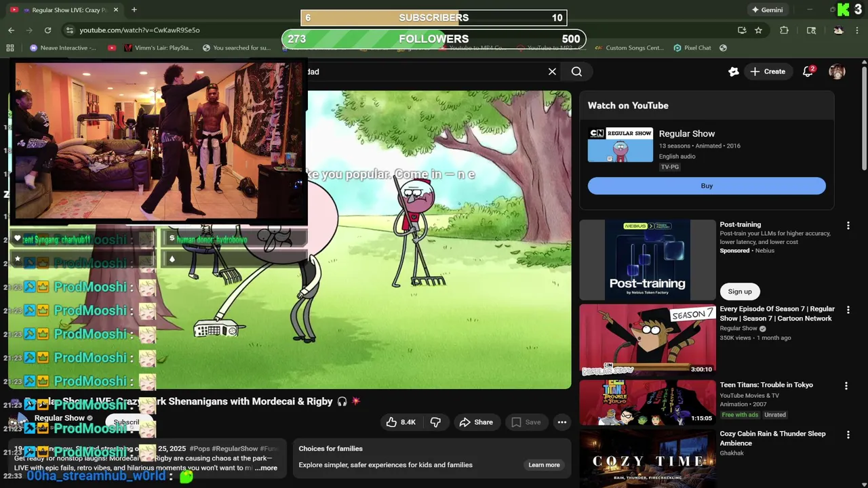868x488 pixels.
Task: Subscribe to the Regular Show channel
Action: tap(127, 422)
